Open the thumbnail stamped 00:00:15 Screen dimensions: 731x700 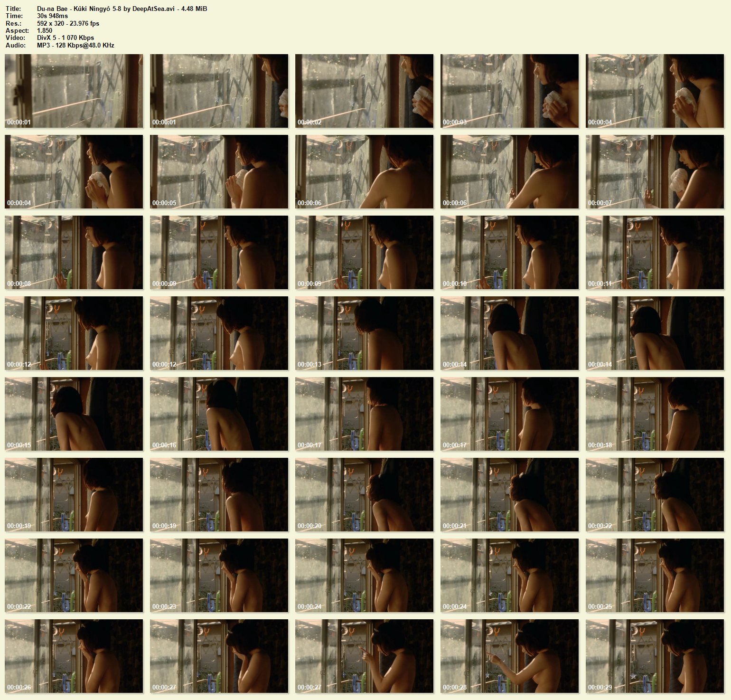pos(74,414)
